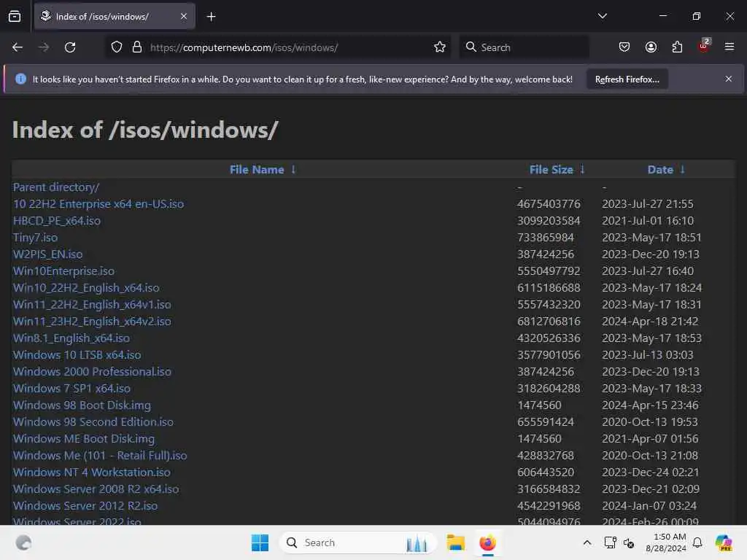Click the Date sort arrow

pyautogui.click(x=682, y=169)
